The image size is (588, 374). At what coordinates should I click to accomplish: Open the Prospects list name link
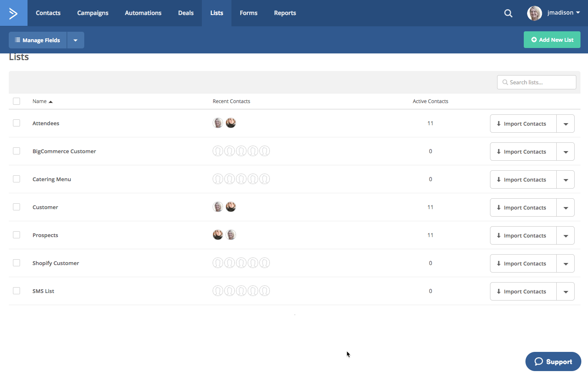(x=45, y=235)
